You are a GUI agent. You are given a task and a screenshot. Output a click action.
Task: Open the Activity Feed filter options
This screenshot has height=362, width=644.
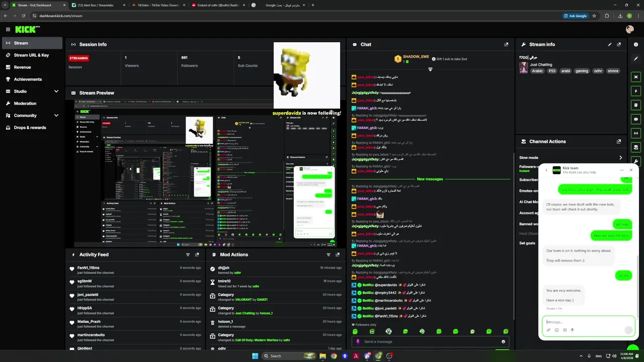click(188, 255)
